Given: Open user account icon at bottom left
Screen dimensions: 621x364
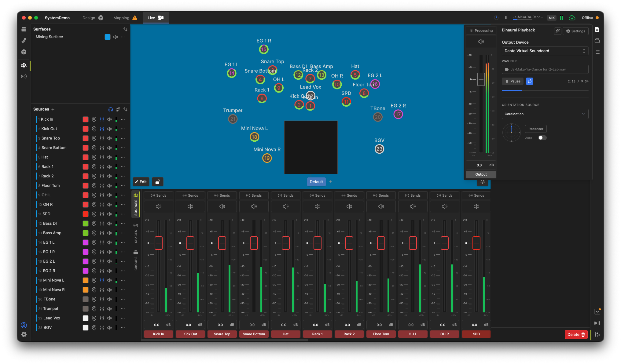Looking at the screenshot, I should [24, 325].
